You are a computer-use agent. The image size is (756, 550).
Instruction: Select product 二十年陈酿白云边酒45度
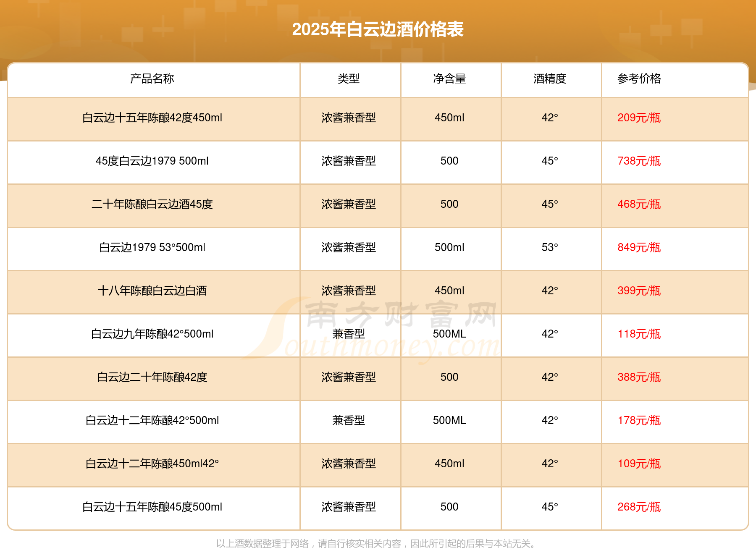tap(152, 204)
